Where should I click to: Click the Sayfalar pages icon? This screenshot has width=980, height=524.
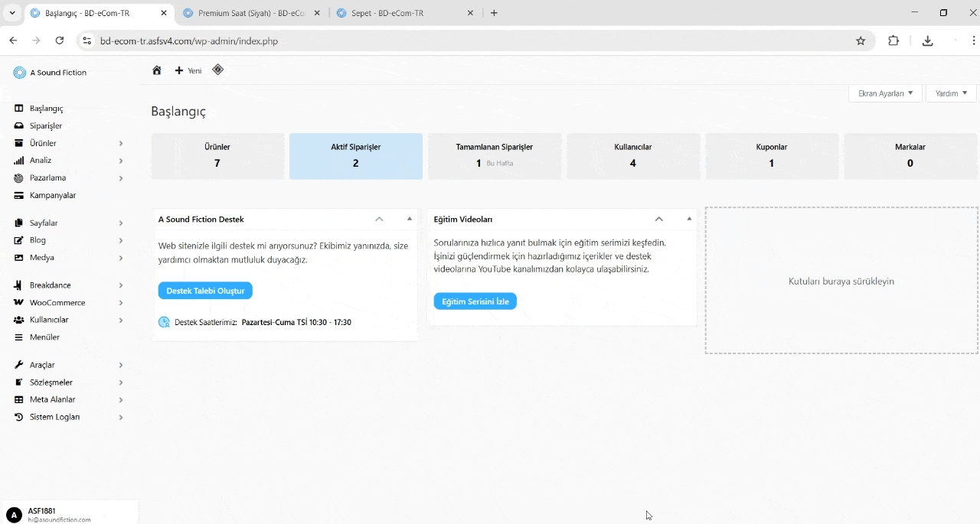tap(19, 223)
